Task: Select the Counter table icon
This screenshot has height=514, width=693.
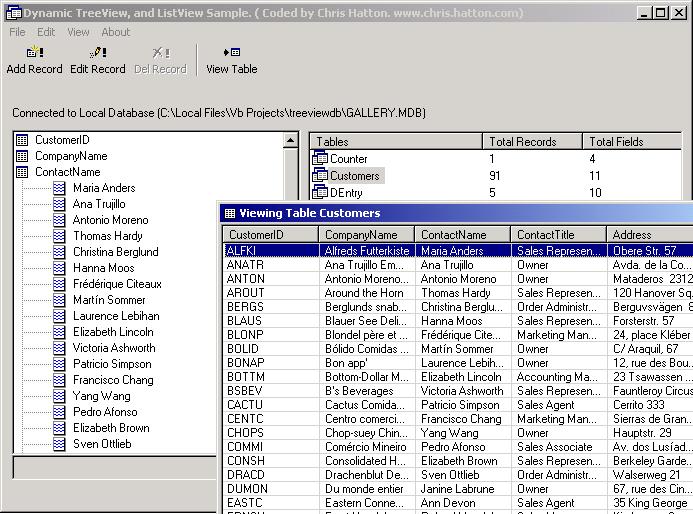Action: click(320, 159)
